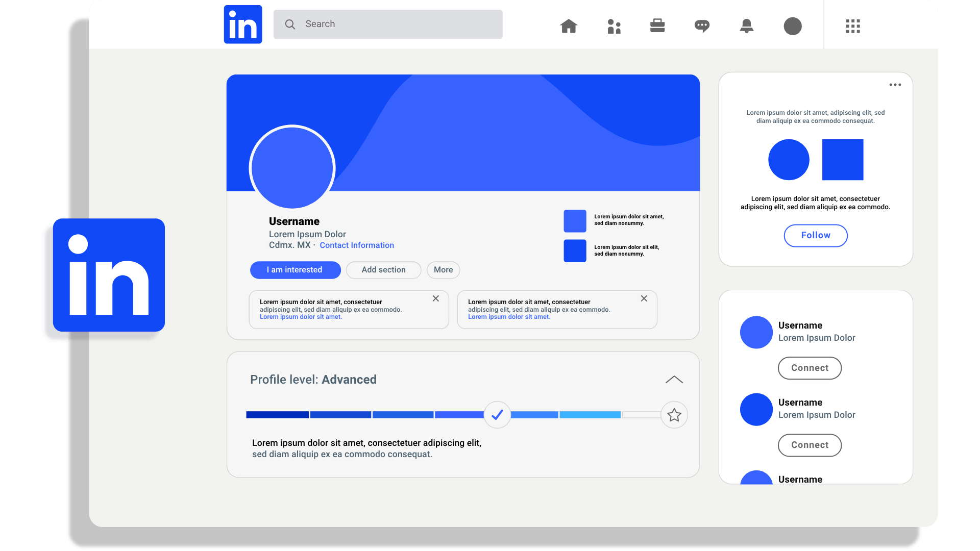Click Add section on profile page
The height and width of the screenshot is (551, 980).
click(x=383, y=270)
